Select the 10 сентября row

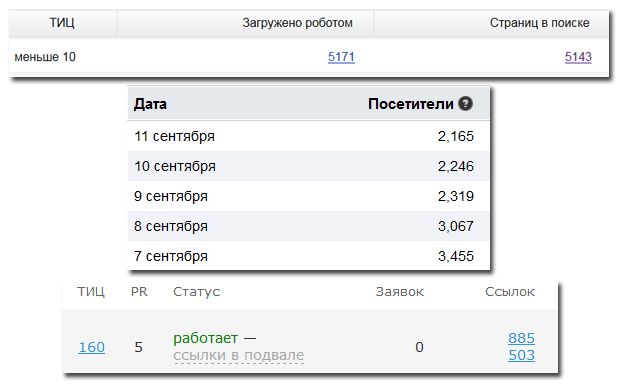point(308,166)
